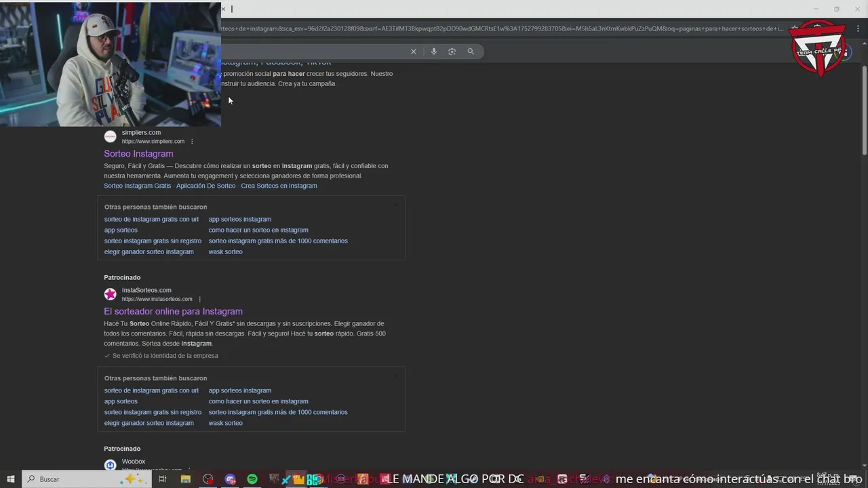Click 'wask sorteo' in first suggestions box
868x488 pixels.
point(226,251)
